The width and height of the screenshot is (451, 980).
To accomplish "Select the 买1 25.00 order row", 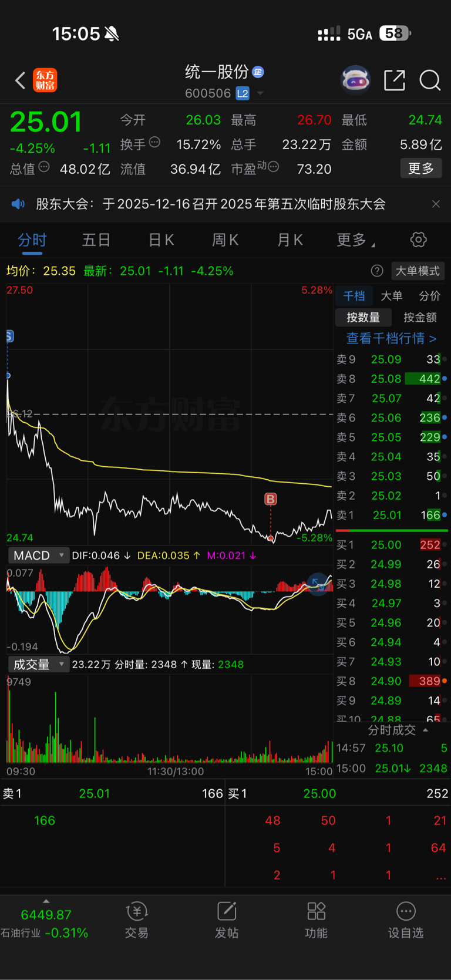I will pyautogui.click(x=392, y=545).
